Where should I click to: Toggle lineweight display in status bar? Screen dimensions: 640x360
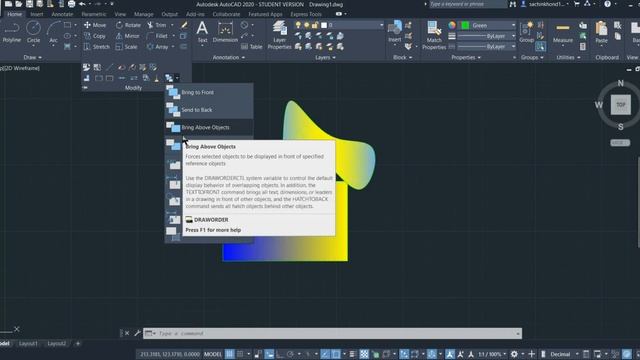click(352, 354)
